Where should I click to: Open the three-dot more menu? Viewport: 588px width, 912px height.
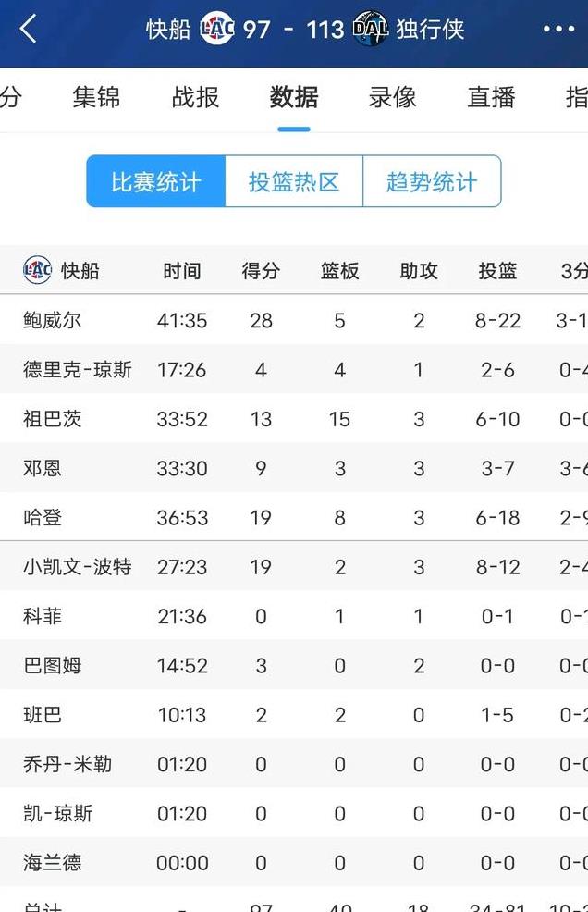558,29
